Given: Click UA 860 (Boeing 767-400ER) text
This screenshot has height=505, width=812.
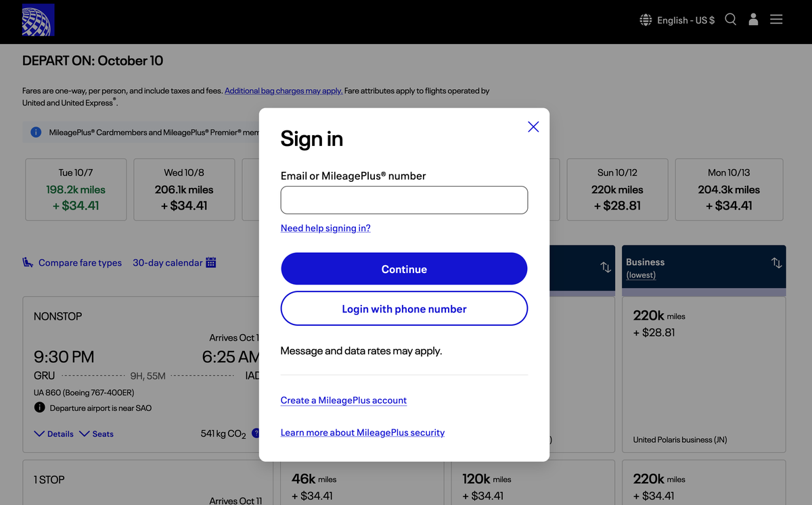Looking at the screenshot, I should tap(84, 392).
